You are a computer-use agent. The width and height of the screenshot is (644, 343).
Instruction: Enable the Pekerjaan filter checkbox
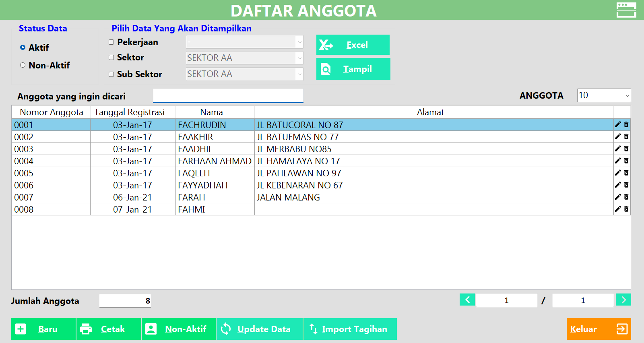coord(111,42)
